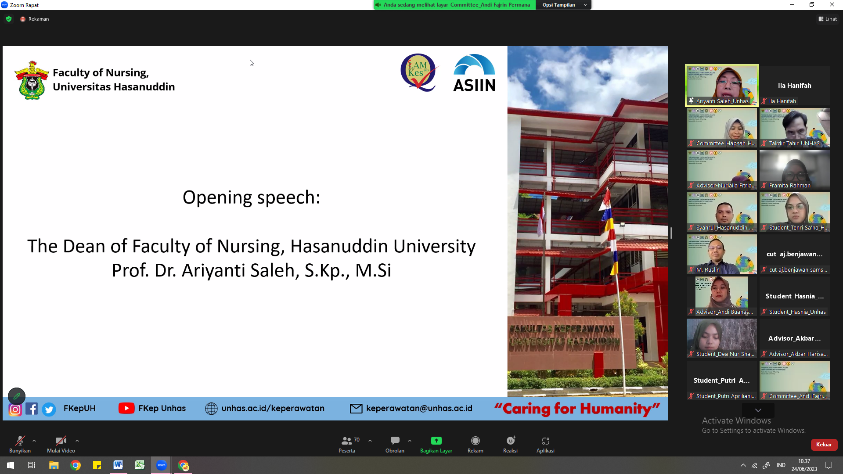The image size is (843, 474).
Task: Click the Windows Start button
Action: [8, 465]
